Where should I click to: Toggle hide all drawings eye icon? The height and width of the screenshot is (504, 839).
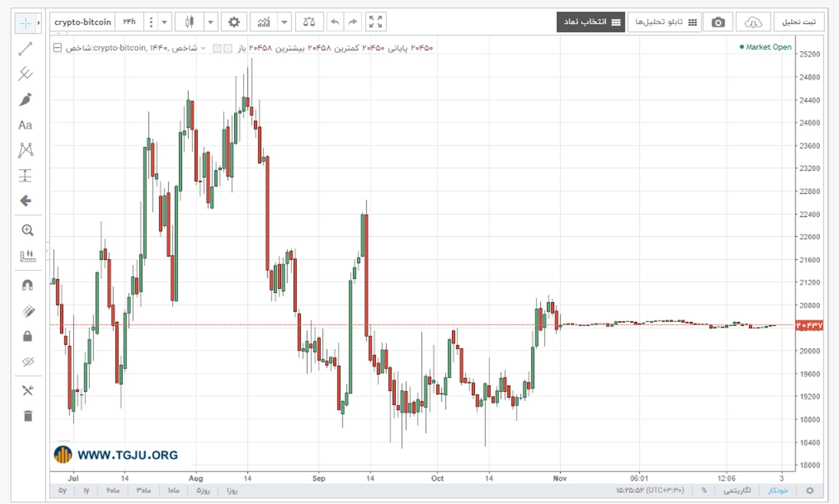click(28, 361)
